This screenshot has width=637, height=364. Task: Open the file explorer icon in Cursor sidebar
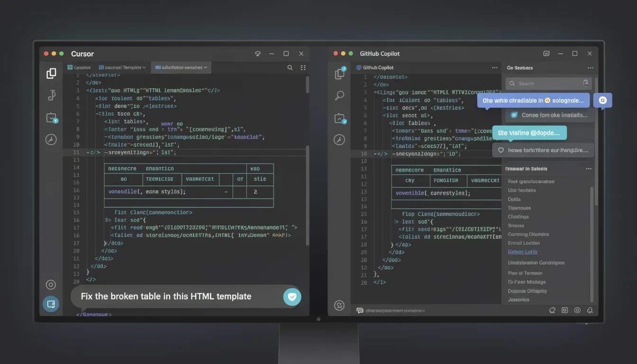pyautogui.click(x=51, y=73)
